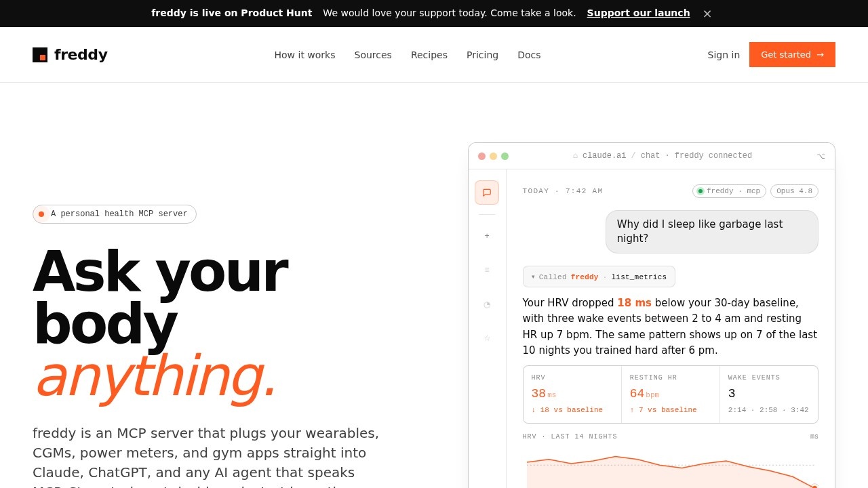
Task: Open the list menu icon in sidebar
Action: click(487, 270)
